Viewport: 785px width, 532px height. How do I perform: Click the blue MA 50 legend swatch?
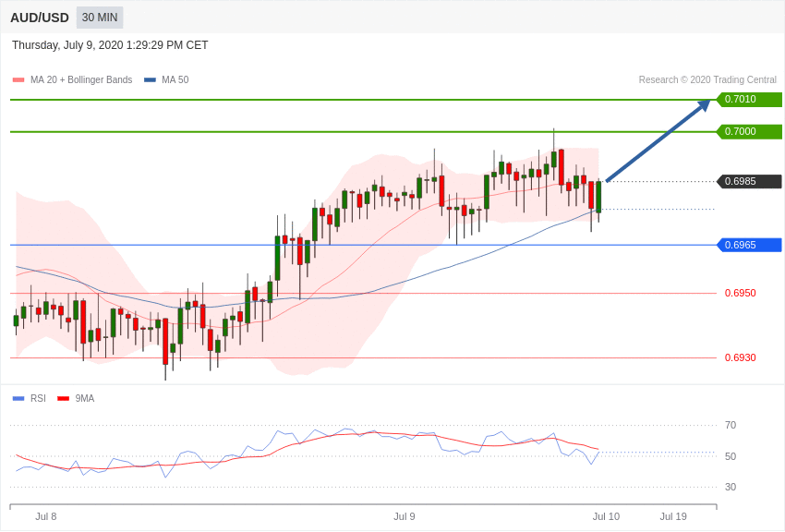(150, 80)
